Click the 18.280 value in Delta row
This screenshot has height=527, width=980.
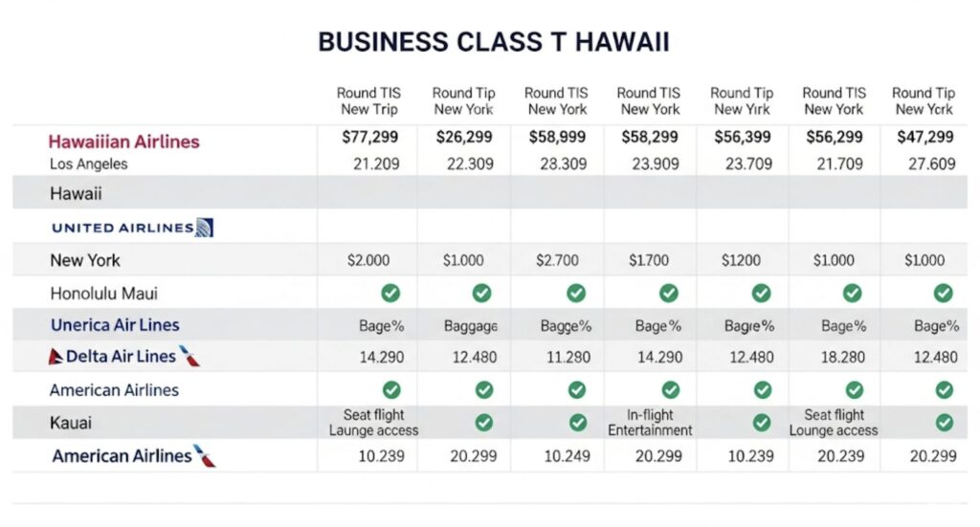tap(842, 357)
